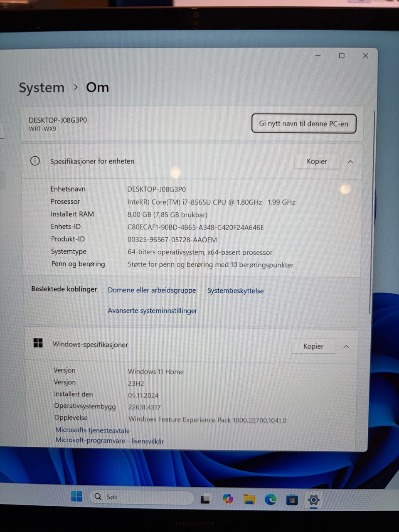Select the Windows Feature Experience Pack text
This screenshot has height=532, width=399.
coord(207,420)
